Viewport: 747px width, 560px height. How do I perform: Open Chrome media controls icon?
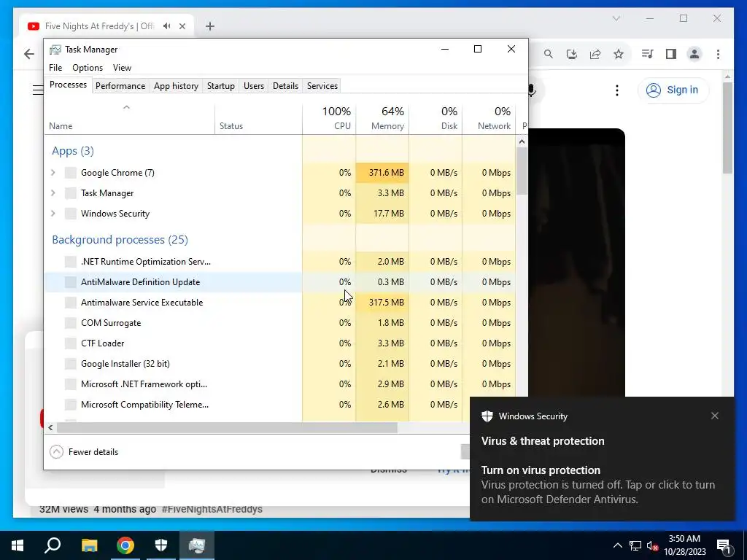click(x=648, y=54)
